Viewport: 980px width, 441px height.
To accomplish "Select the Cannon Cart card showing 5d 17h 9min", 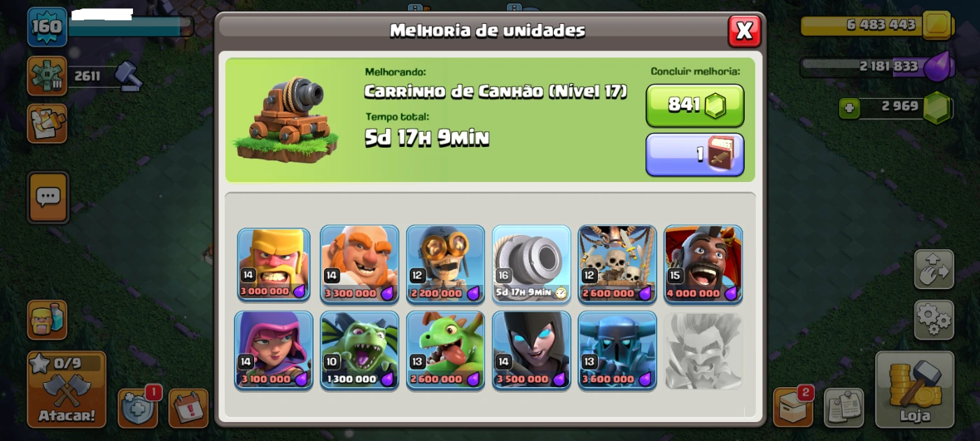I will click(x=531, y=264).
